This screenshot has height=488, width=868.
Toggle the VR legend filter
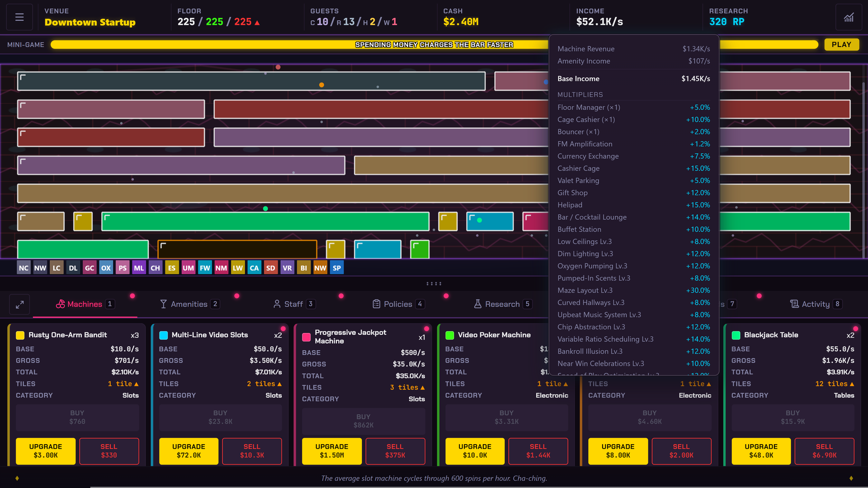(287, 268)
